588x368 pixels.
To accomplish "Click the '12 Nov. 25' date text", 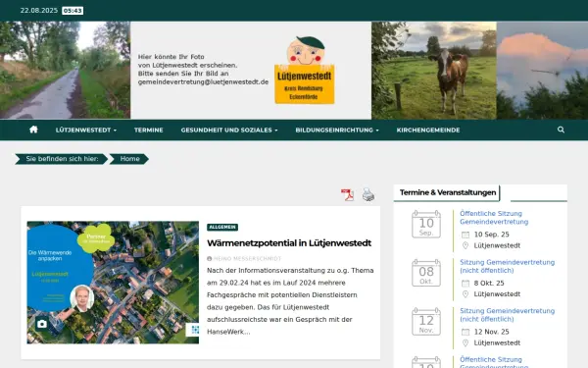I will (491, 332).
